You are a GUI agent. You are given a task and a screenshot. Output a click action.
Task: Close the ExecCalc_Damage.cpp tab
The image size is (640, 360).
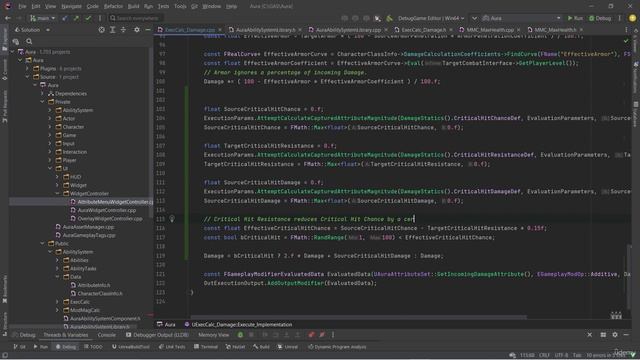[220, 30]
